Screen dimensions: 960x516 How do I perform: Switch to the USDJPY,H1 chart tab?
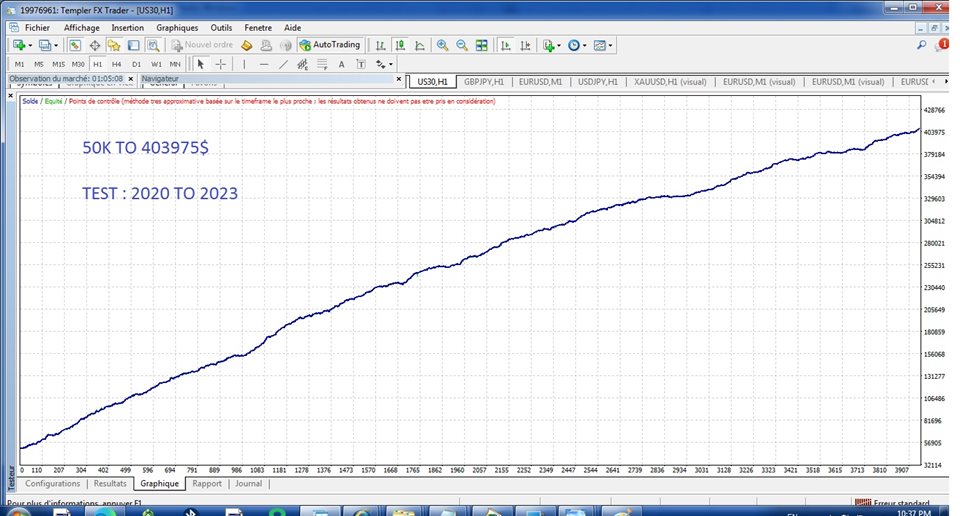click(x=598, y=81)
